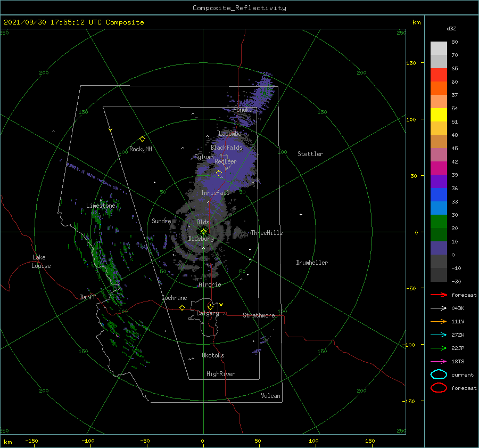Click the RedDeer city label
Screen dimensions: 479x448
[x=226, y=161]
